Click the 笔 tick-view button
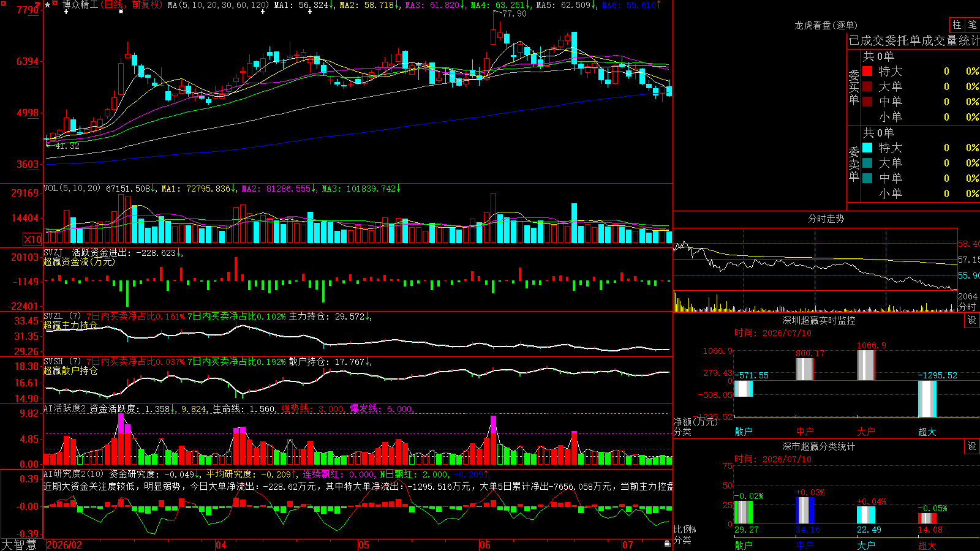 point(972,24)
